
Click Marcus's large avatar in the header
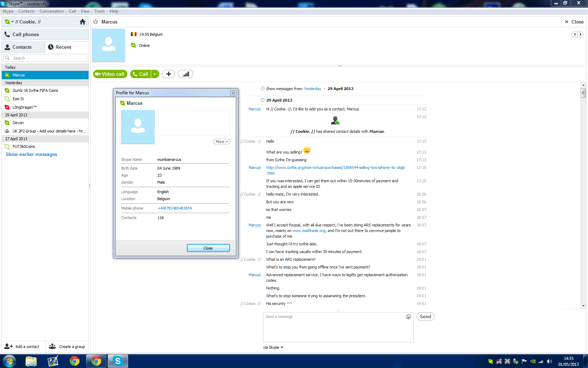(108, 46)
